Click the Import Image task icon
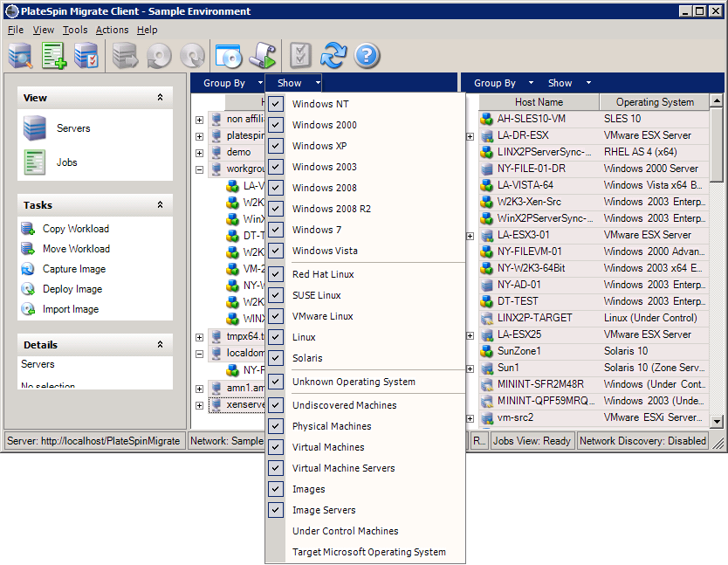This screenshot has height=565, width=728. (29, 309)
